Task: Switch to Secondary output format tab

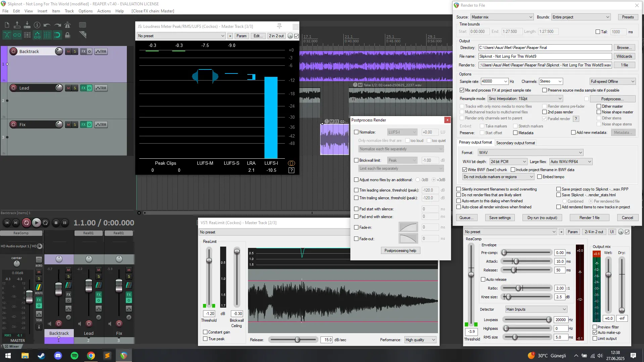Action: pyautogui.click(x=515, y=143)
